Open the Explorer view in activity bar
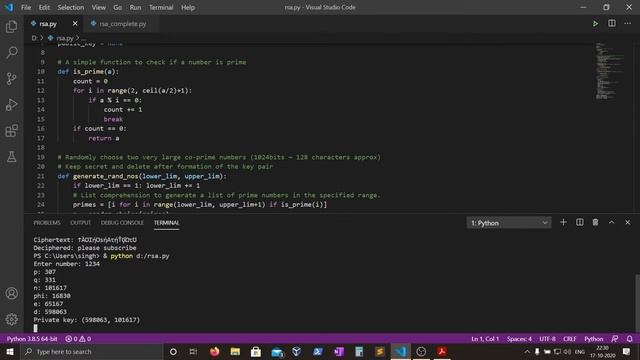Image resolution: width=640 pixels, height=360 pixels. (x=11, y=27)
